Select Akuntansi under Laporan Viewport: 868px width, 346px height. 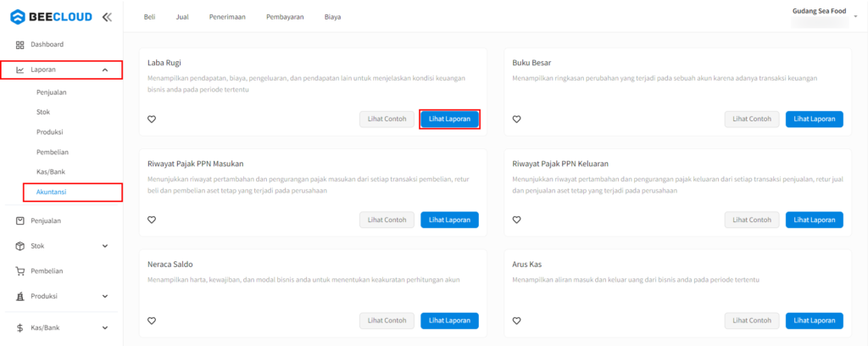(x=52, y=193)
